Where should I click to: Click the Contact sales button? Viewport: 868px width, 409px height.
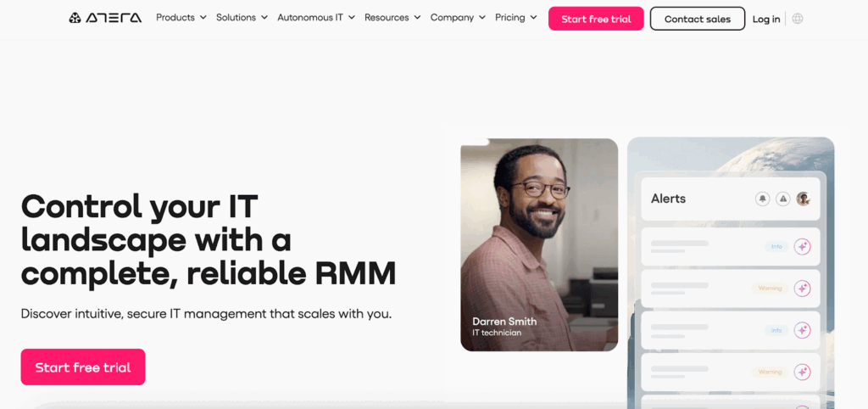click(x=698, y=19)
